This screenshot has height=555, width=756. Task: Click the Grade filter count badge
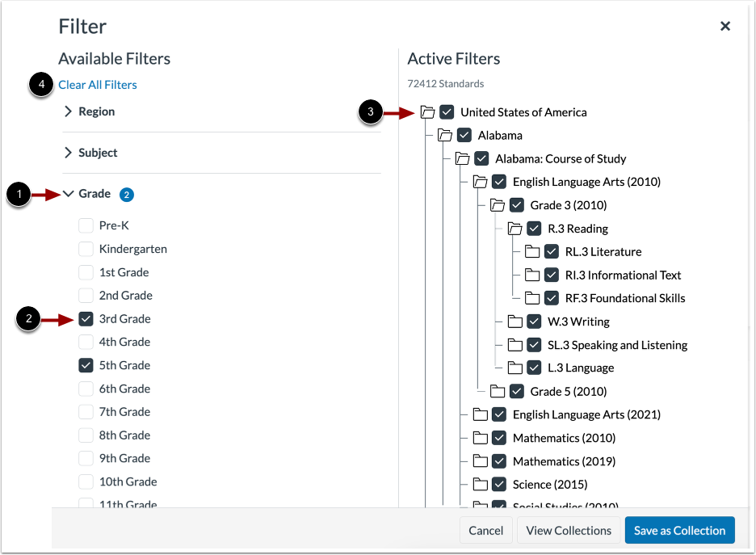coord(127,194)
